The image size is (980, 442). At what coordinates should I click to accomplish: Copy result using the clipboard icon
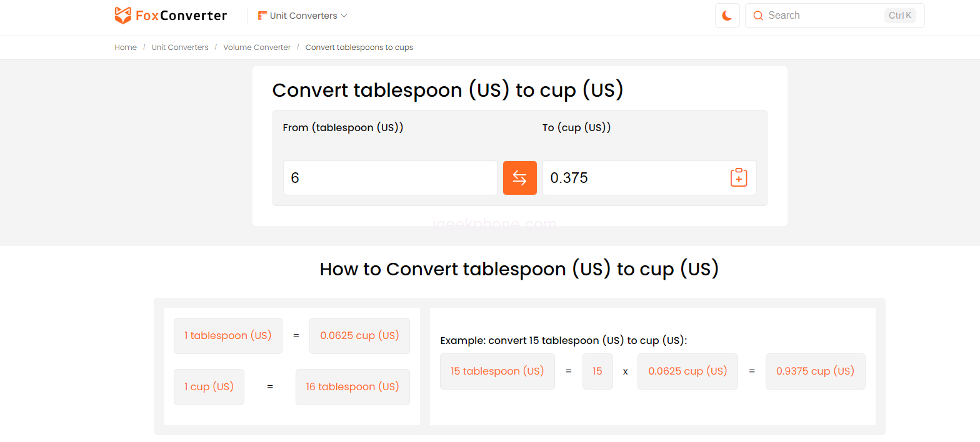point(739,178)
